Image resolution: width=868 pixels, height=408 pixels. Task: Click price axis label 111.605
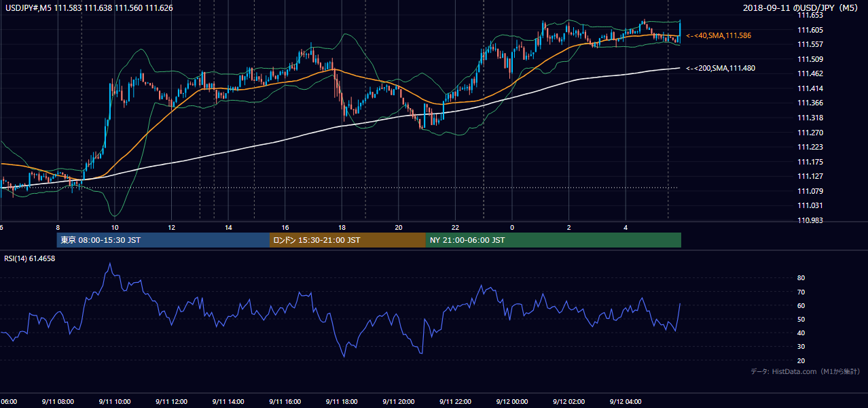(810, 30)
